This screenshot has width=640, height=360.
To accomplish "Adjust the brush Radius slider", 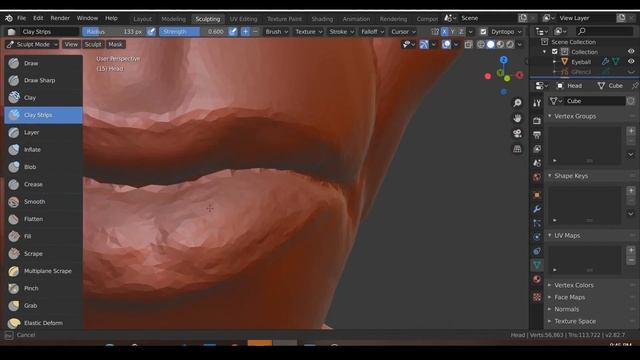I will click(113, 31).
